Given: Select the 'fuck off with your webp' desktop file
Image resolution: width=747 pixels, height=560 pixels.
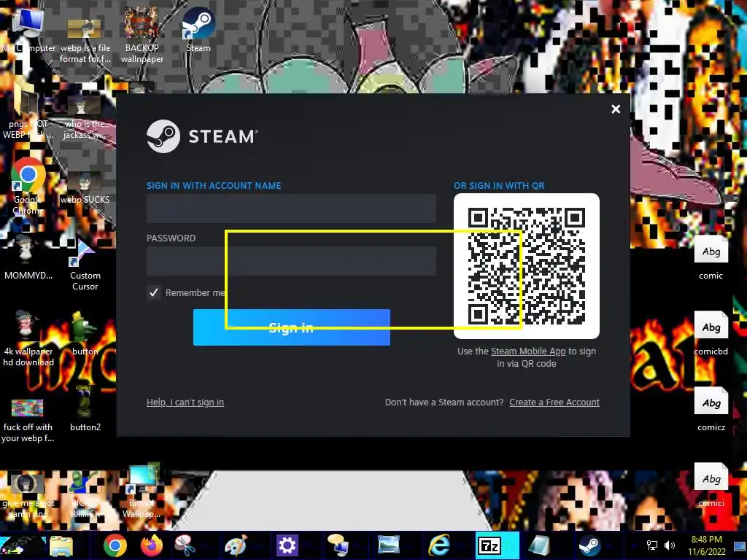Looking at the screenshot, I should tap(28, 420).
